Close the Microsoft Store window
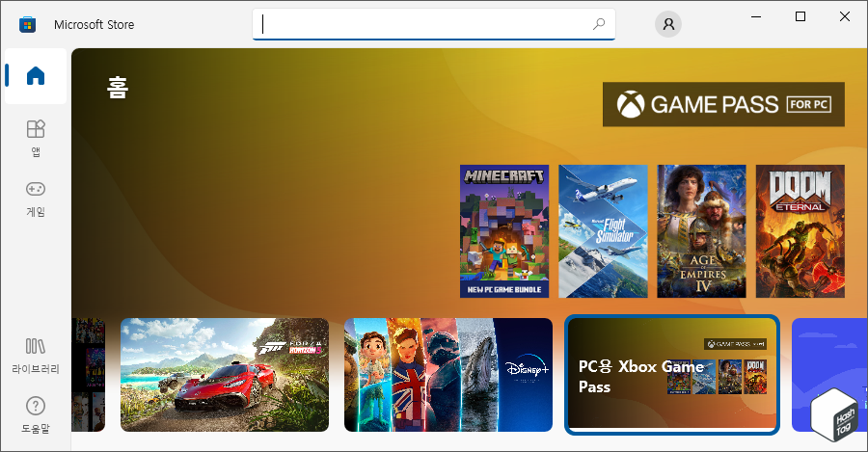 [845, 16]
